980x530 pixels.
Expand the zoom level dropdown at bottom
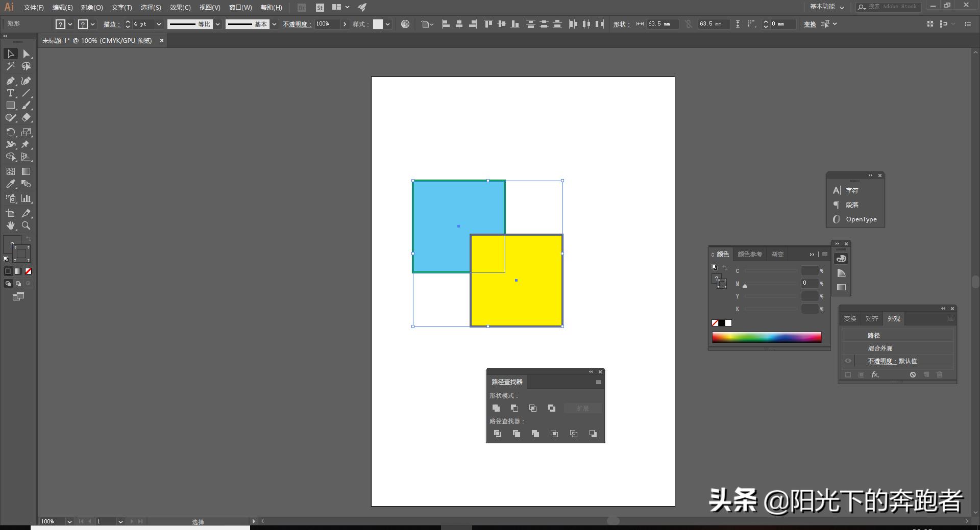[x=69, y=521]
